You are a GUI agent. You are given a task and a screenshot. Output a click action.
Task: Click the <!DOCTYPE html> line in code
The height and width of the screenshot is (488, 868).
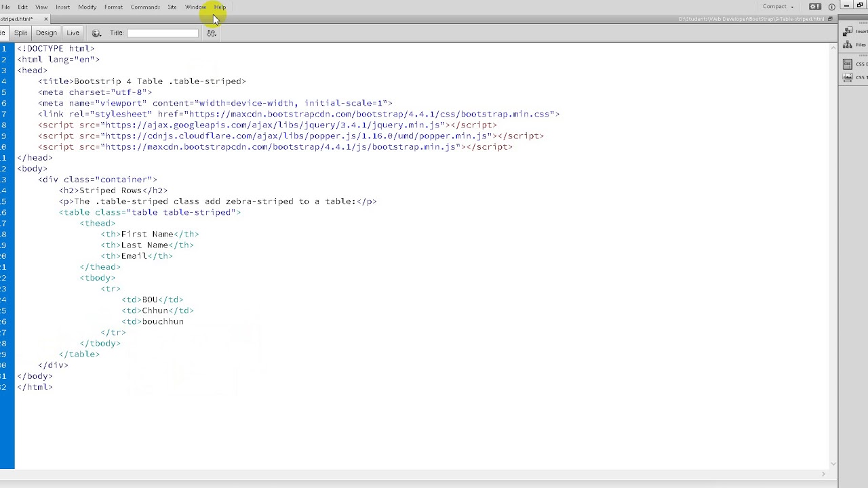pyautogui.click(x=56, y=49)
